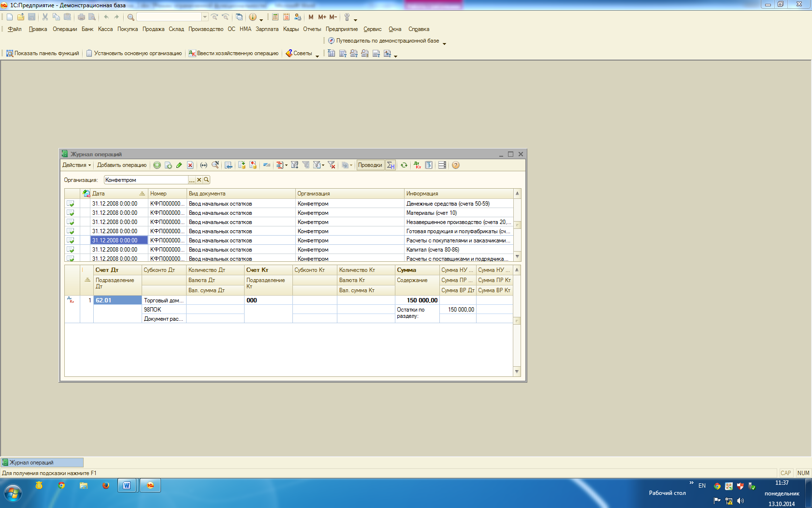Click the scroll-down arrow of the operations list

tap(517, 256)
